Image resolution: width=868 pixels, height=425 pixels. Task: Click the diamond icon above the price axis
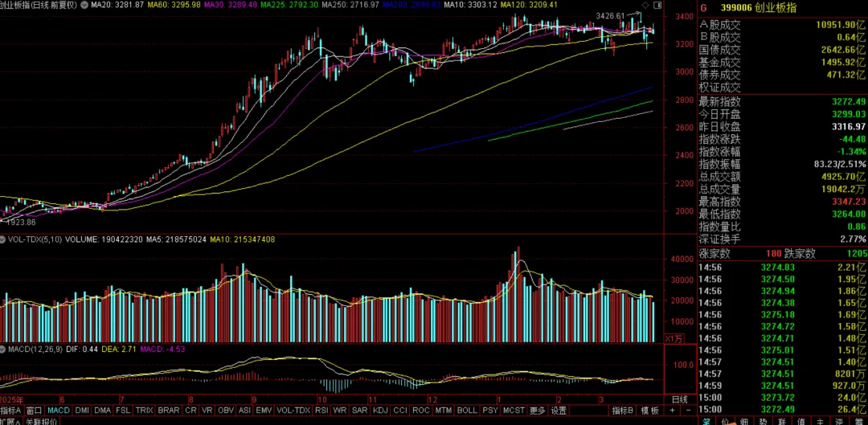coord(645,5)
